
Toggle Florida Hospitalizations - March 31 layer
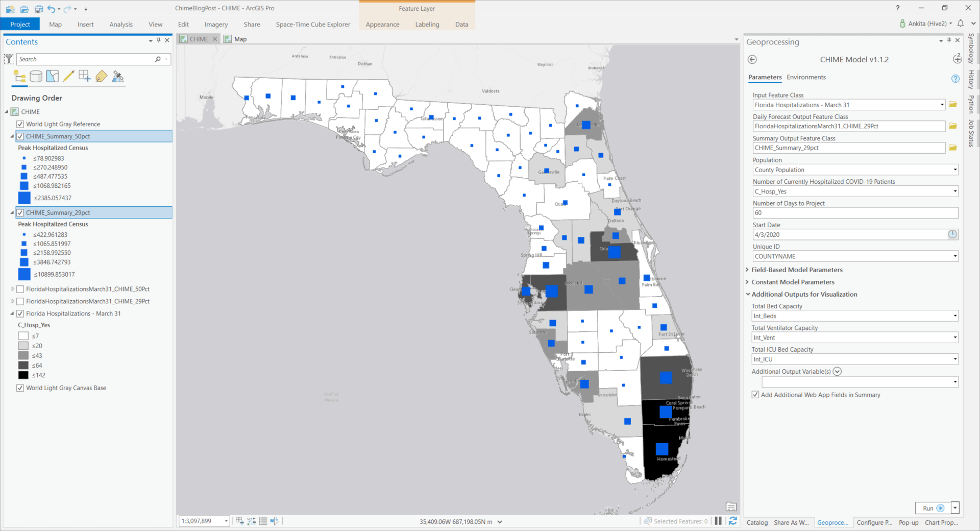coord(20,313)
